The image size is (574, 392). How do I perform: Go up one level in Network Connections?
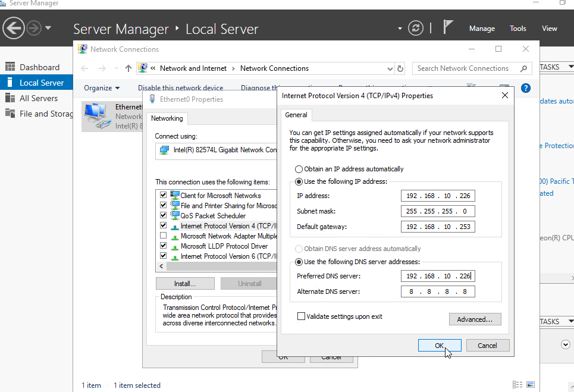[128, 68]
